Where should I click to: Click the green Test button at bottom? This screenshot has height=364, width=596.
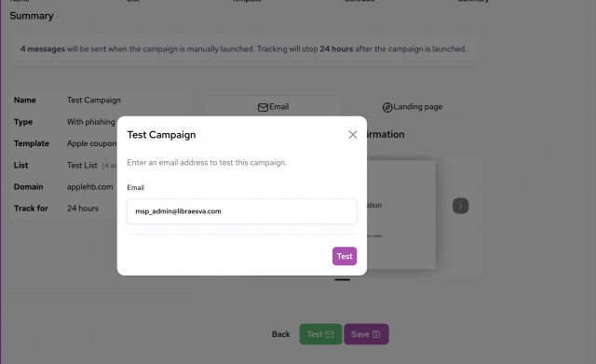(320, 334)
